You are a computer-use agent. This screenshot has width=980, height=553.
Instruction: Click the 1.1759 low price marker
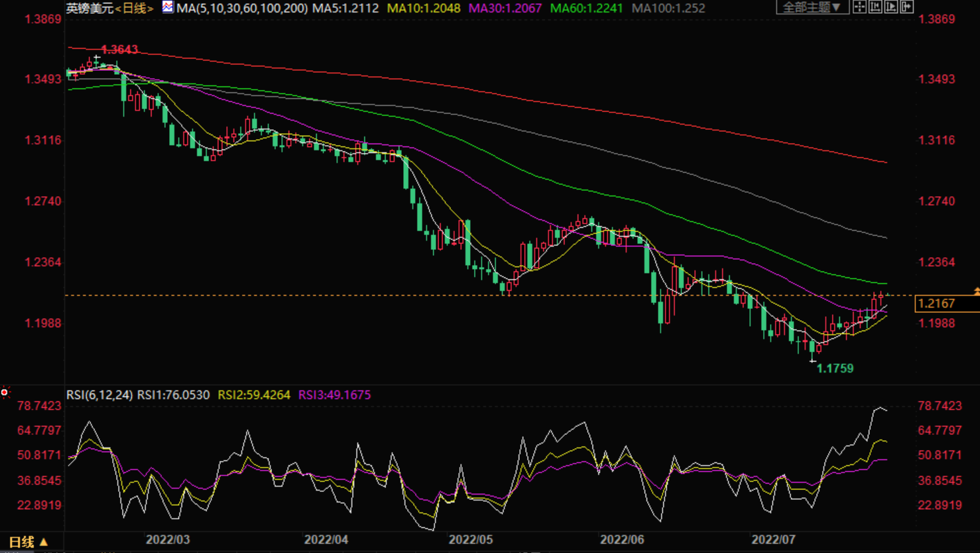834,369
